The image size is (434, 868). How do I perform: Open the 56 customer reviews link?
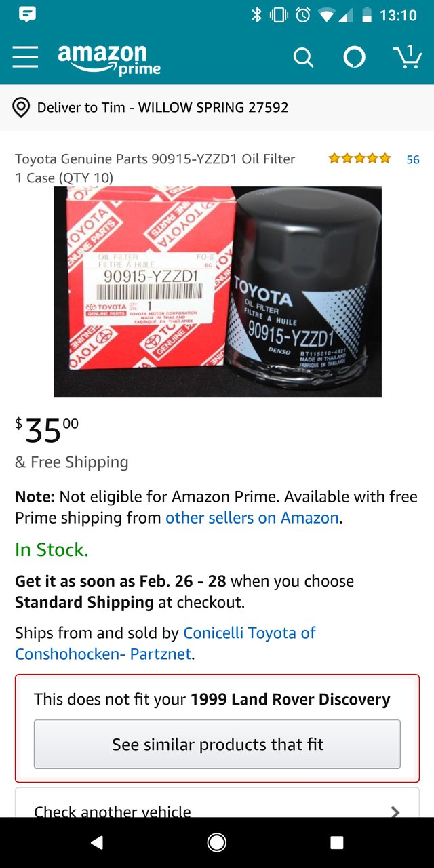[x=413, y=159]
